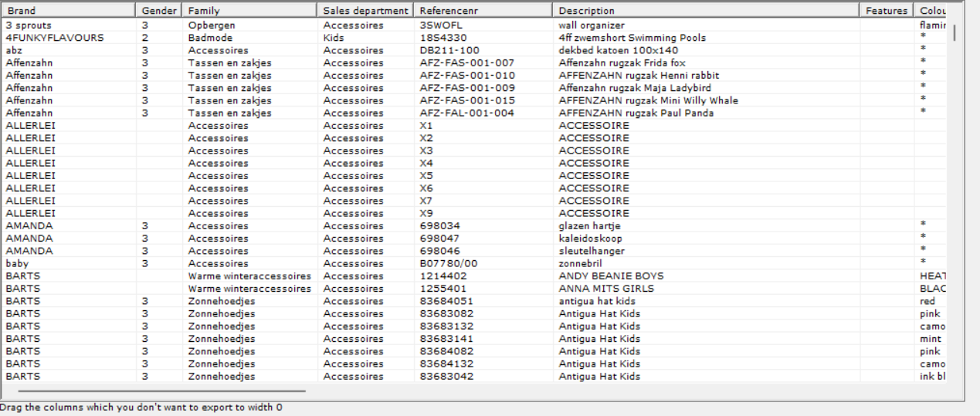980x416 pixels.
Task: Select the Features column header
Action: click(x=887, y=11)
